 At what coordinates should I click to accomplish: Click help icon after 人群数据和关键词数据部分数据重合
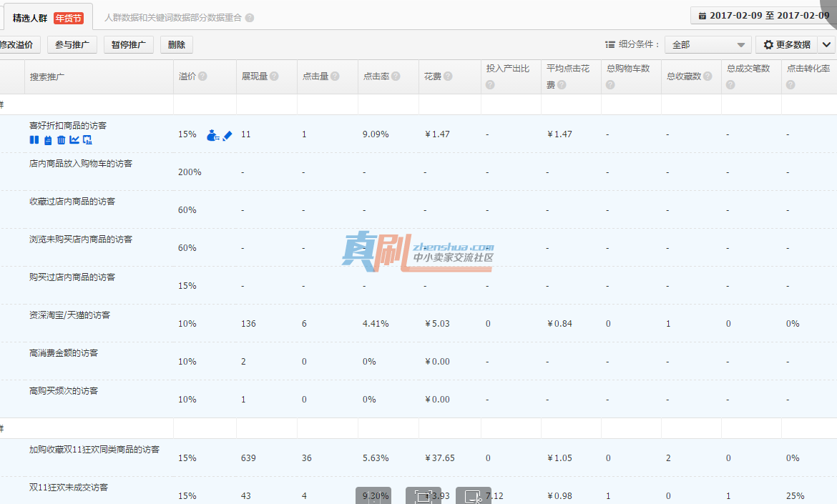click(x=249, y=18)
